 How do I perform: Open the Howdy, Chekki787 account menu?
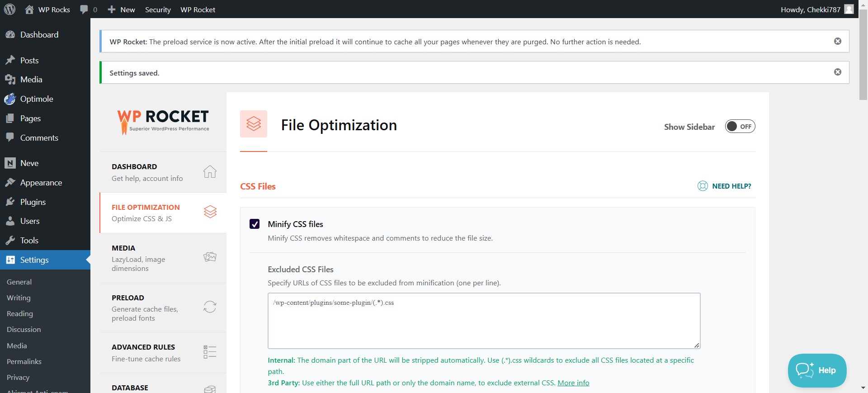point(816,9)
